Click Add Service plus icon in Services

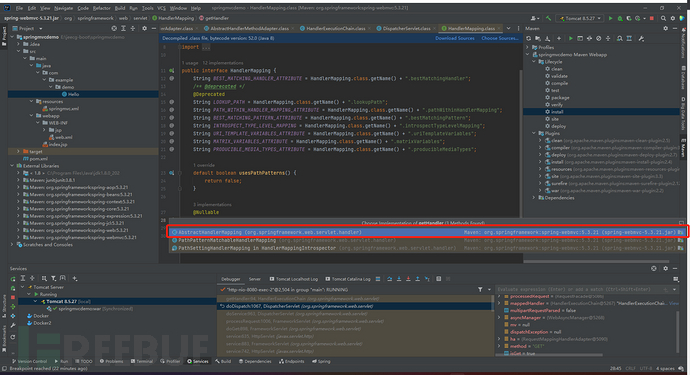tap(75, 278)
